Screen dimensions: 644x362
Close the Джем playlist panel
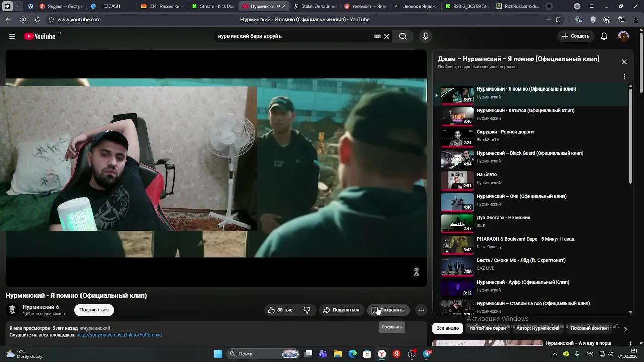point(624,62)
